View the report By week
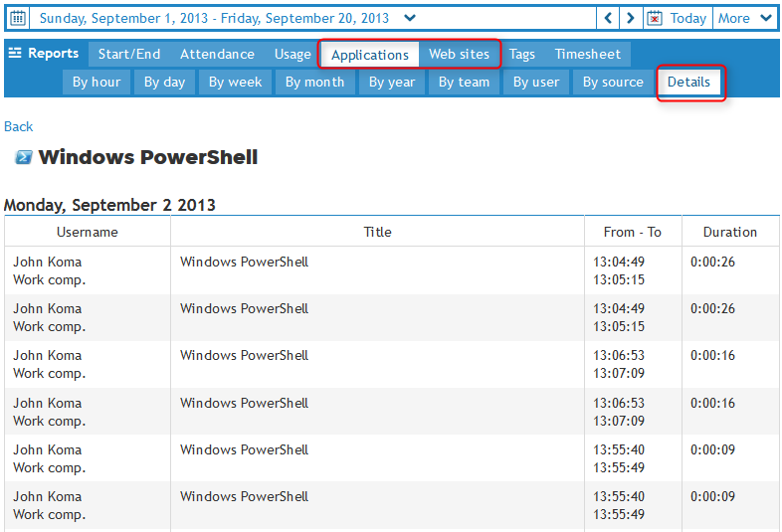This screenshot has width=782, height=532. [235, 82]
